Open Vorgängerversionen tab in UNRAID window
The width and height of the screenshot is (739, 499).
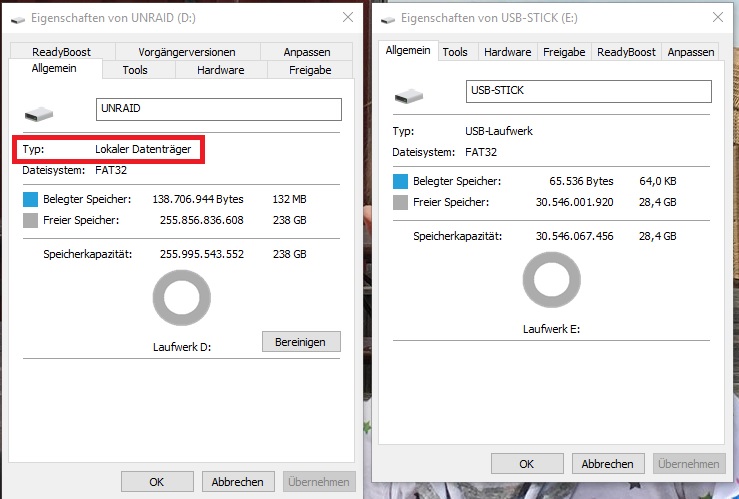(187, 51)
